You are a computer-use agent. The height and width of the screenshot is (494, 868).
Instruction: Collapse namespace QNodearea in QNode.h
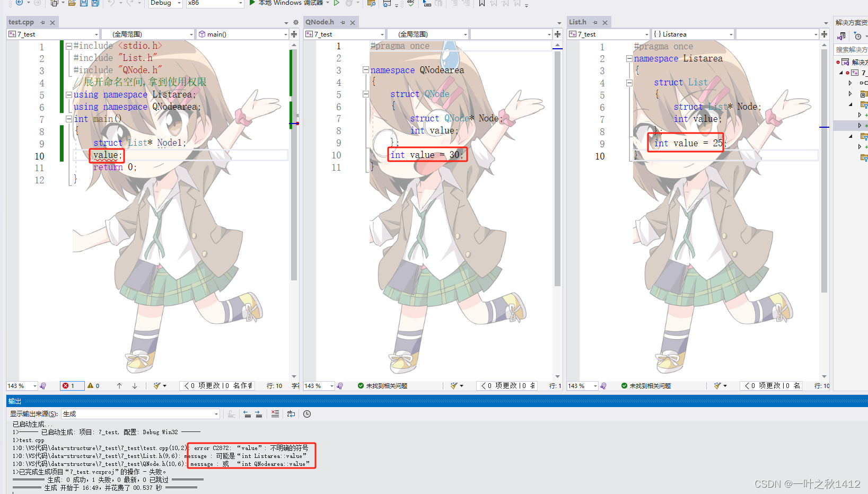pos(366,70)
